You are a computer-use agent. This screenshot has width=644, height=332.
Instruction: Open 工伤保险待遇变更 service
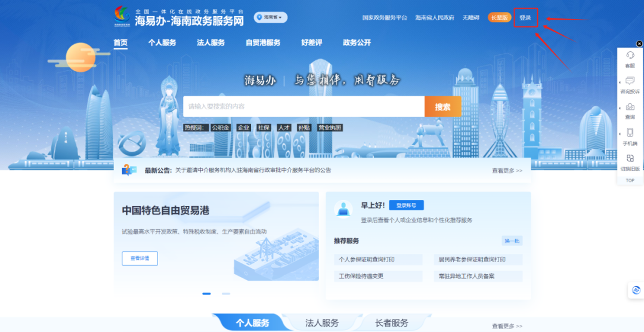(378, 276)
